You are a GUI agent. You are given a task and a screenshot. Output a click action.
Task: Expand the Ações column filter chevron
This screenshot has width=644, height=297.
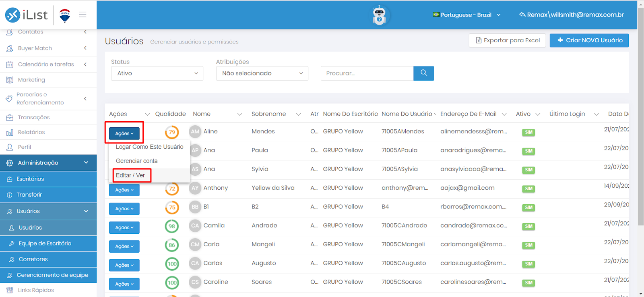(147, 114)
